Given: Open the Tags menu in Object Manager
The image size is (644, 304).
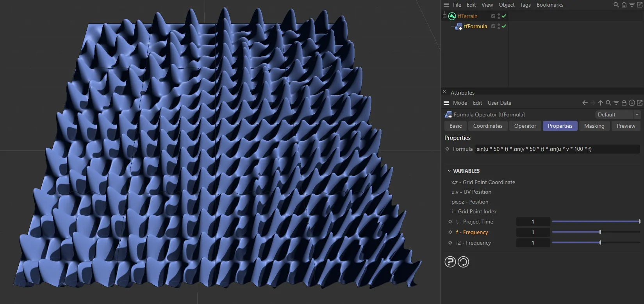Looking at the screenshot, I should click(525, 5).
